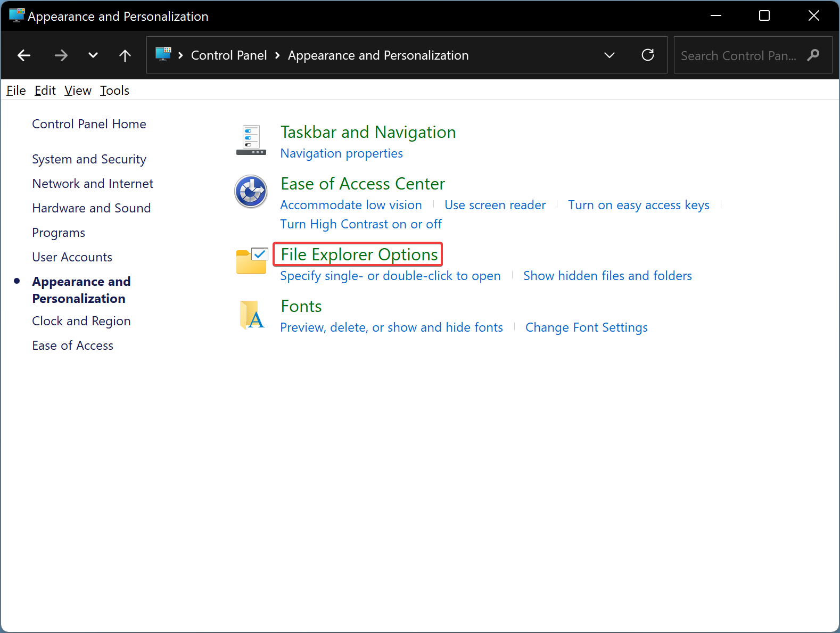Image resolution: width=840 pixels, height=633 pixels.
Task: Click Preview, delete, or show and hide fonts
Action: (392, 327)
